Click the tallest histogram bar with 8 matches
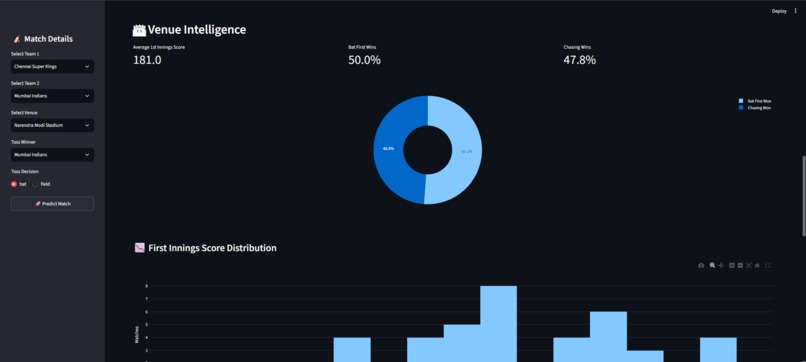This screenshot has width=806, height=362. [499, 324]
